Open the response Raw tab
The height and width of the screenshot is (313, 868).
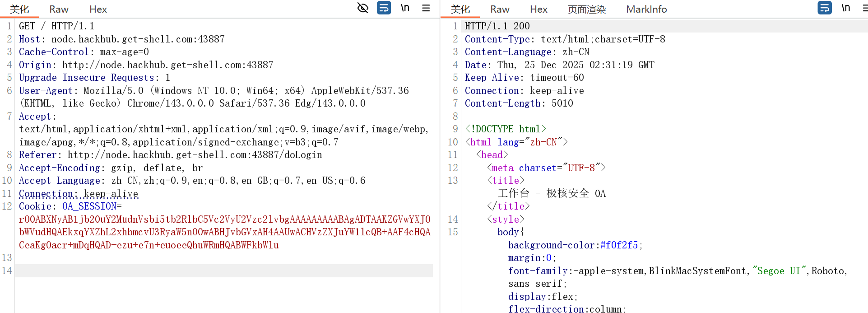[500, 9]
